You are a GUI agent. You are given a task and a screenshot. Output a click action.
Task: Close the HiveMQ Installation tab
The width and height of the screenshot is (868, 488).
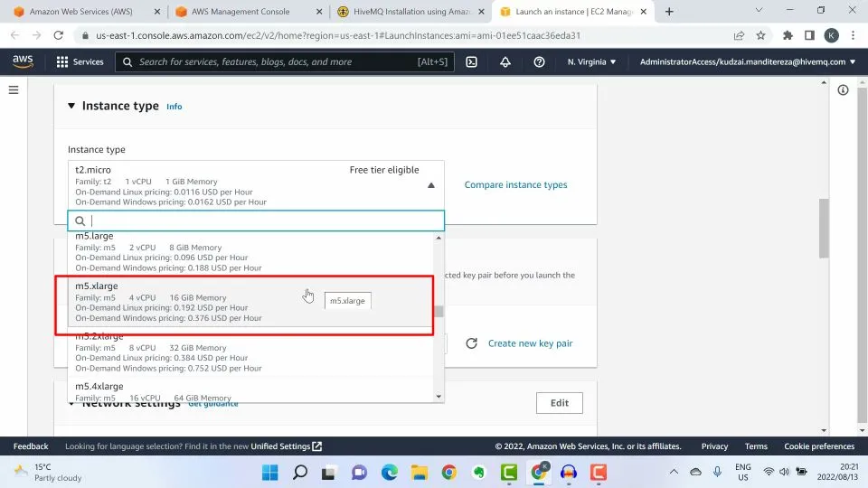pos(481,12)
